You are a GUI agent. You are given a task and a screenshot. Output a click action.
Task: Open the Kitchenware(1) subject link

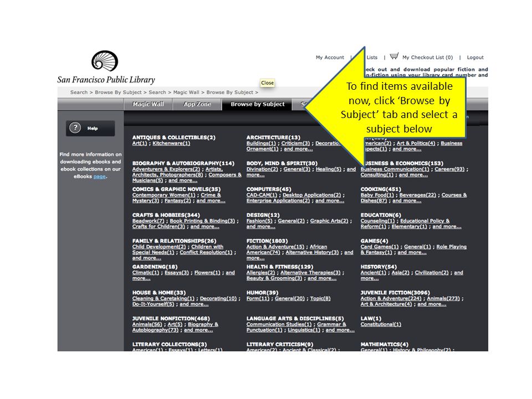(171, 143)
